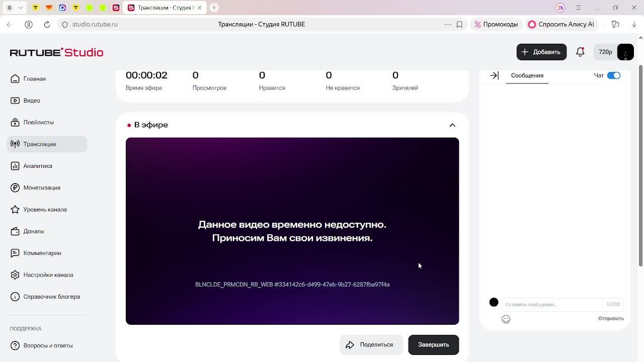Collapse the В эфире section chevron

[452, 125]
